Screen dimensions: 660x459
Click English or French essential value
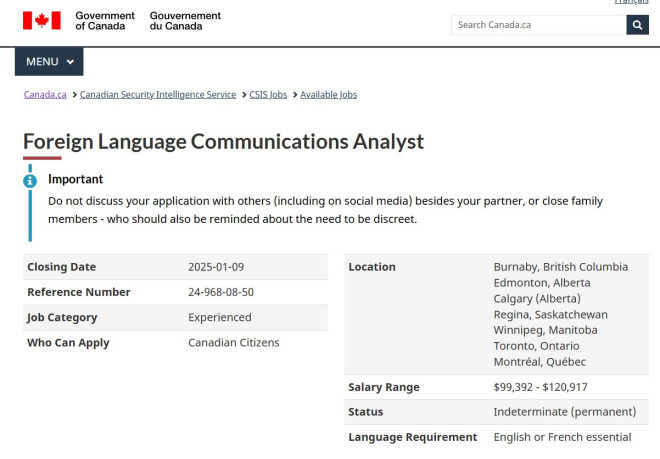point(562,437)
